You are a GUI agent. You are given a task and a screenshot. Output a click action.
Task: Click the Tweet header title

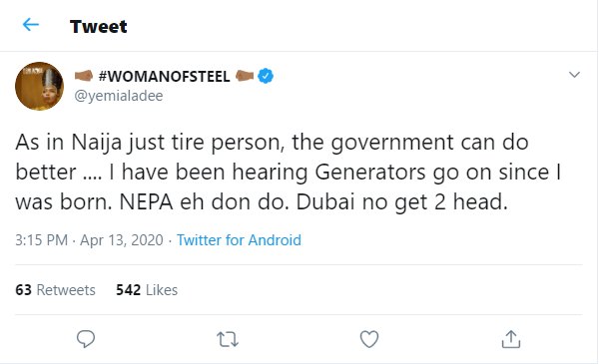[98, 26]
